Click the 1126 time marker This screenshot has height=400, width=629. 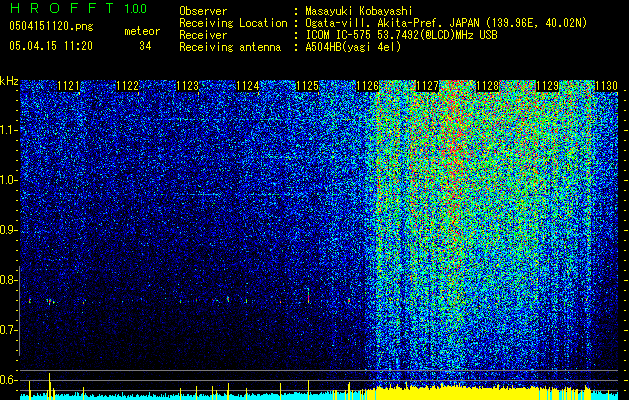click(367, 86)
